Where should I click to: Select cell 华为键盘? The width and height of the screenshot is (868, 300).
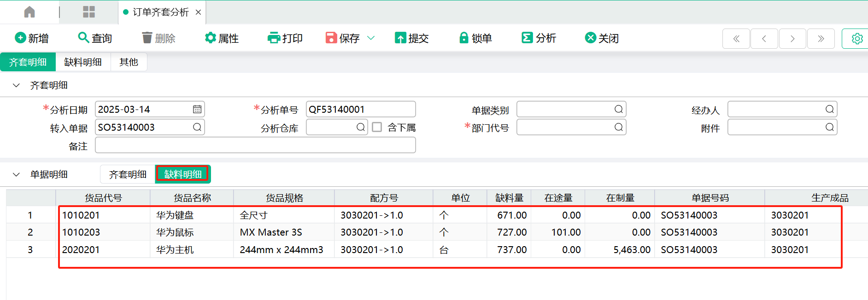pyautogui.click(x=192, y=215)
